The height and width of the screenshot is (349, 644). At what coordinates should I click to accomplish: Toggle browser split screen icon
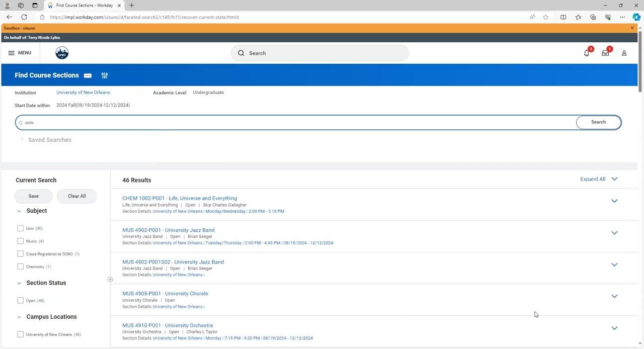click(563, 17)
